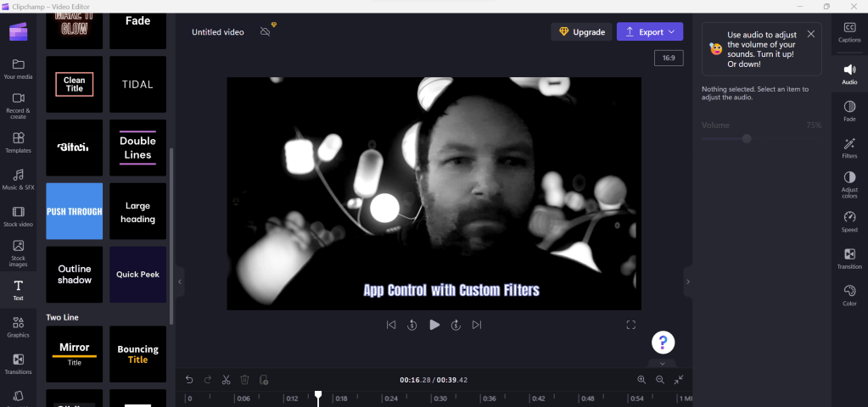Play the video preview
Image resolution: width=868 pixels, height=407 pixels.
(434, 325)
